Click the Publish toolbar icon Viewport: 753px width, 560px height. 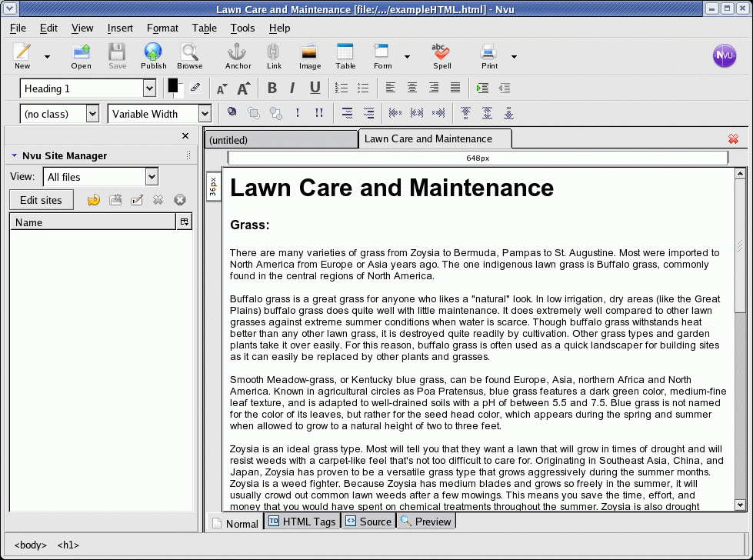(153, 55)
